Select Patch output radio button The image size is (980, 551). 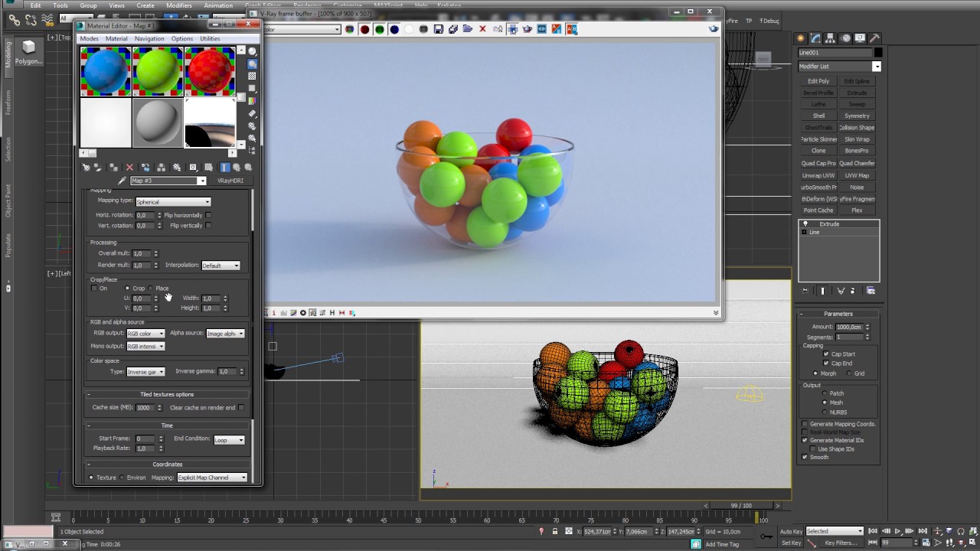point(825,393)
